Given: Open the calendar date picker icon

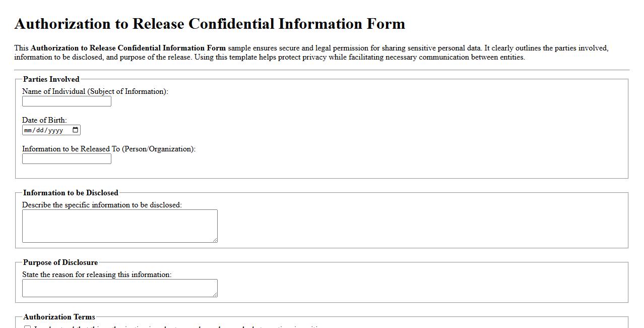Looking at the screenshot, I should coord(76,130).
